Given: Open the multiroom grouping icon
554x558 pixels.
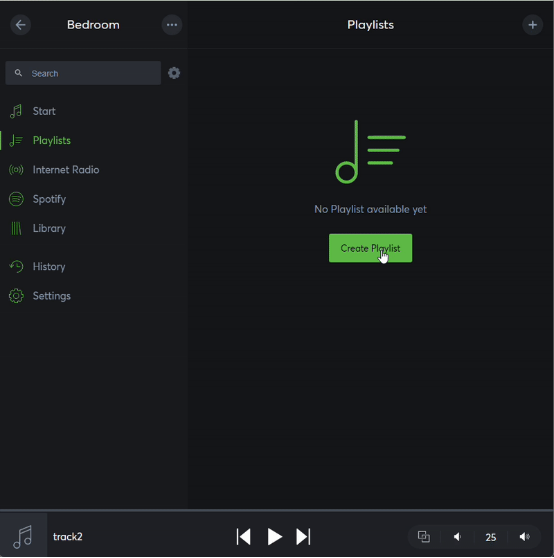Looking at the screenshot, I should pos(424,536).
